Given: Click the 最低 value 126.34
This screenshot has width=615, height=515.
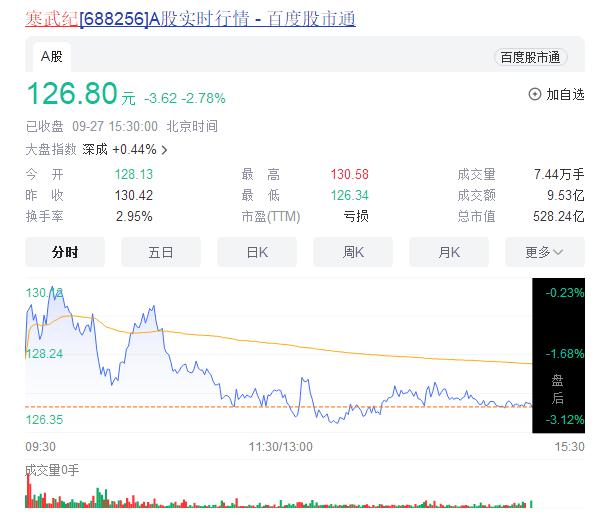Looking at the screenshot, I should (x=349, y=195).
